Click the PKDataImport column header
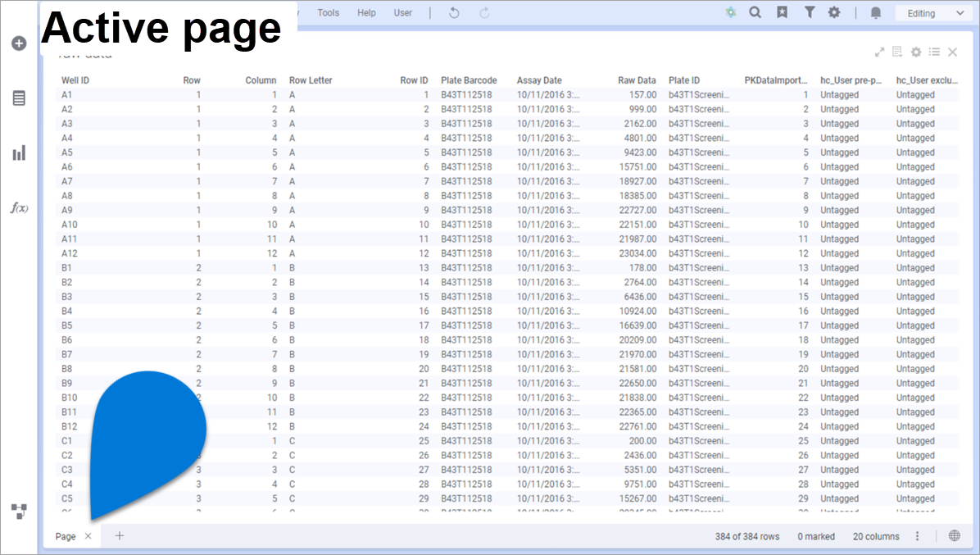The image size is (980, 555). (776, 80)
